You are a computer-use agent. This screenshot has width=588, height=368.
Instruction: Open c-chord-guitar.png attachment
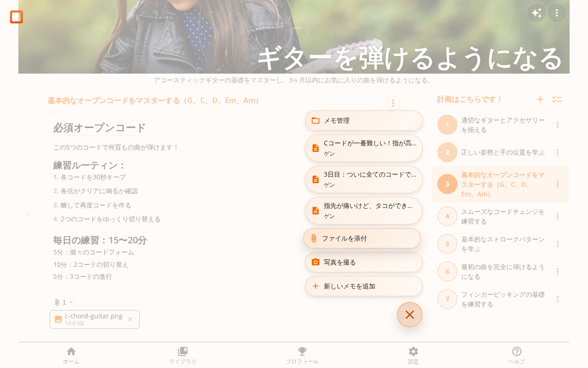(x=94, y=319)
